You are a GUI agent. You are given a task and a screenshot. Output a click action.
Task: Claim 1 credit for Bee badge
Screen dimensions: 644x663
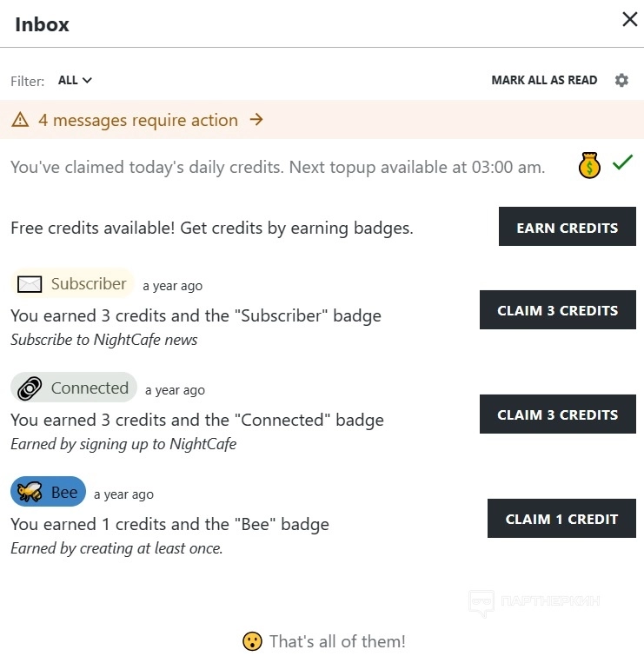[x=561, y=519]
